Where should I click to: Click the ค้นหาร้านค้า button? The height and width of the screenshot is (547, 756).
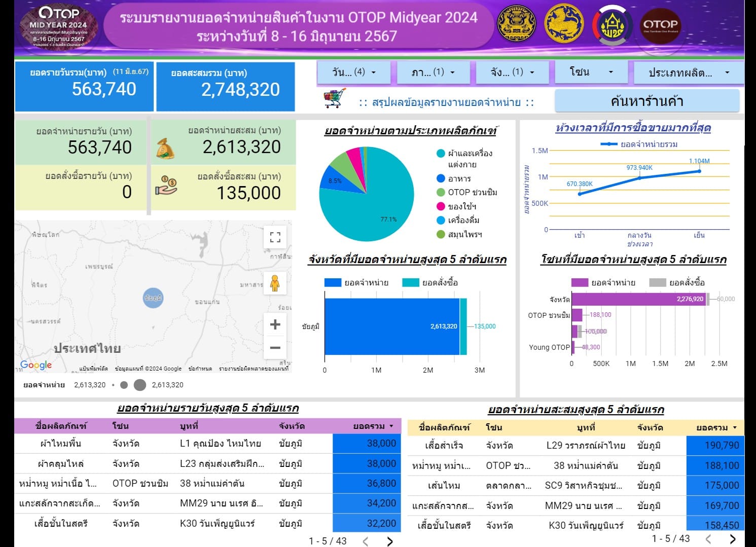pos(646,100)
